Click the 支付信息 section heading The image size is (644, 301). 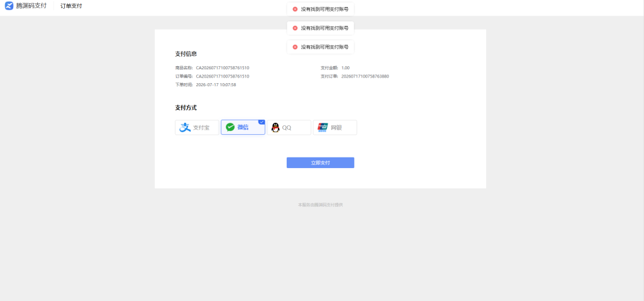(186, 54)
